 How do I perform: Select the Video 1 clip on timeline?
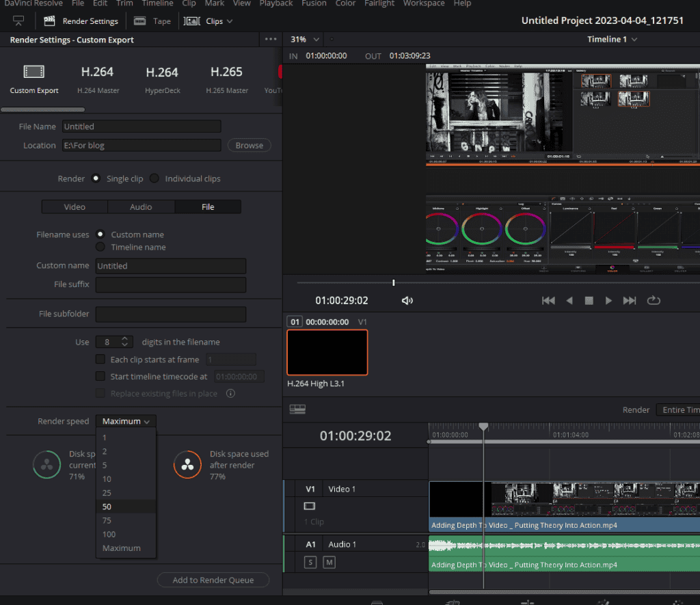[x=564, y=507]
